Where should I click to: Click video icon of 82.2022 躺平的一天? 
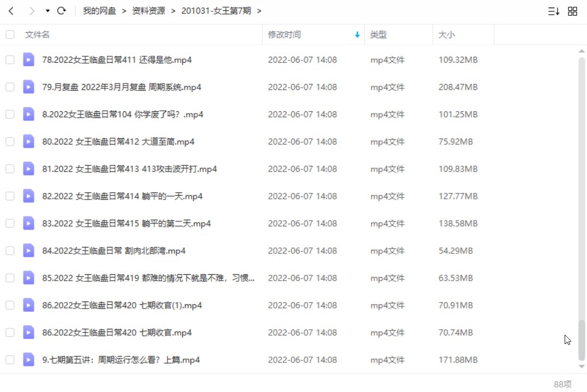pyautogui.click(x=28, y=196)
